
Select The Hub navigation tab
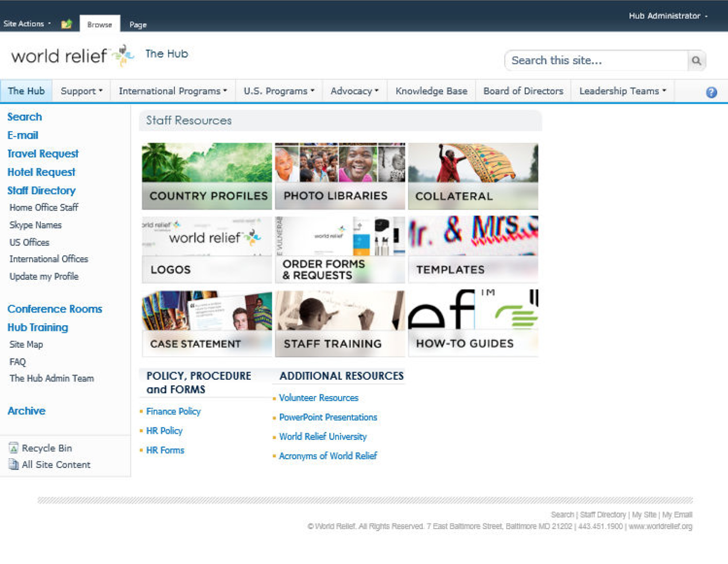(26, 91)
